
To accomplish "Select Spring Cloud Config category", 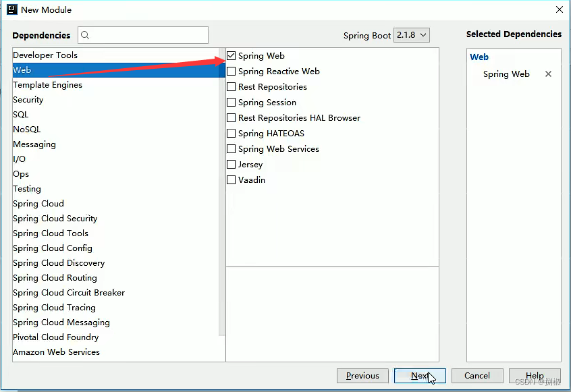I will pyautogui.click(x=116, y=248).
